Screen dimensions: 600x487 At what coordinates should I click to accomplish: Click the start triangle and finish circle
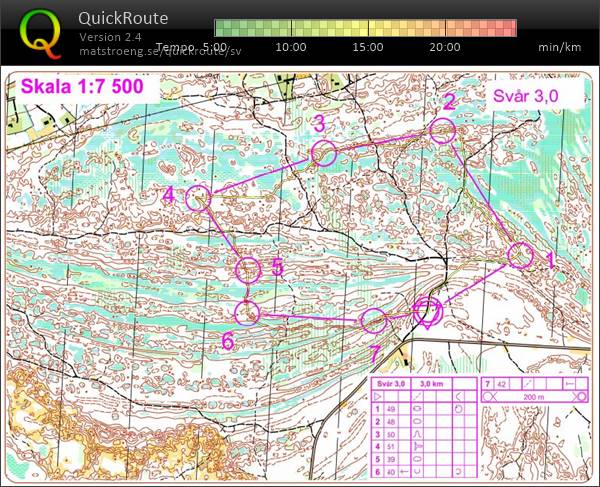click(x=427, y=311)
